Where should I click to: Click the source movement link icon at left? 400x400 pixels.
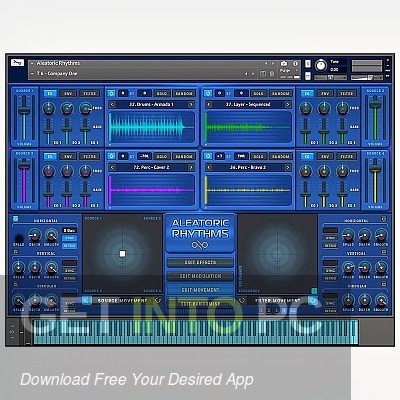(87, 301)
